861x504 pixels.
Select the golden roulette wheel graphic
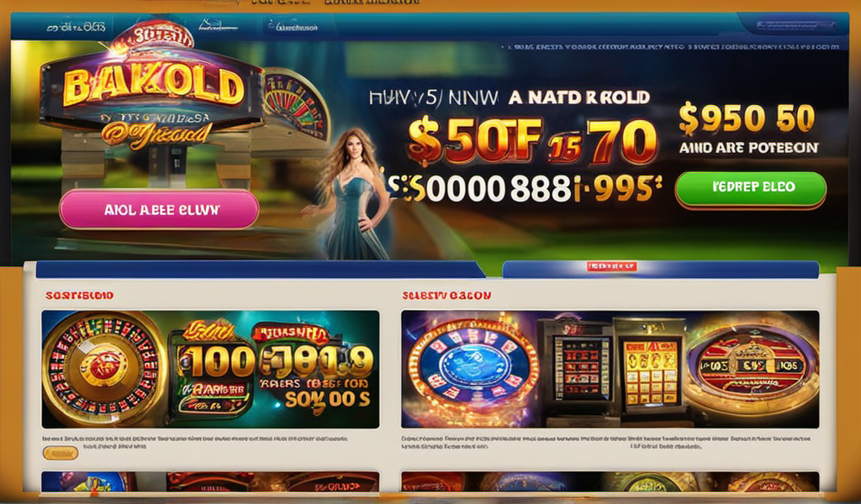(103, 369)
